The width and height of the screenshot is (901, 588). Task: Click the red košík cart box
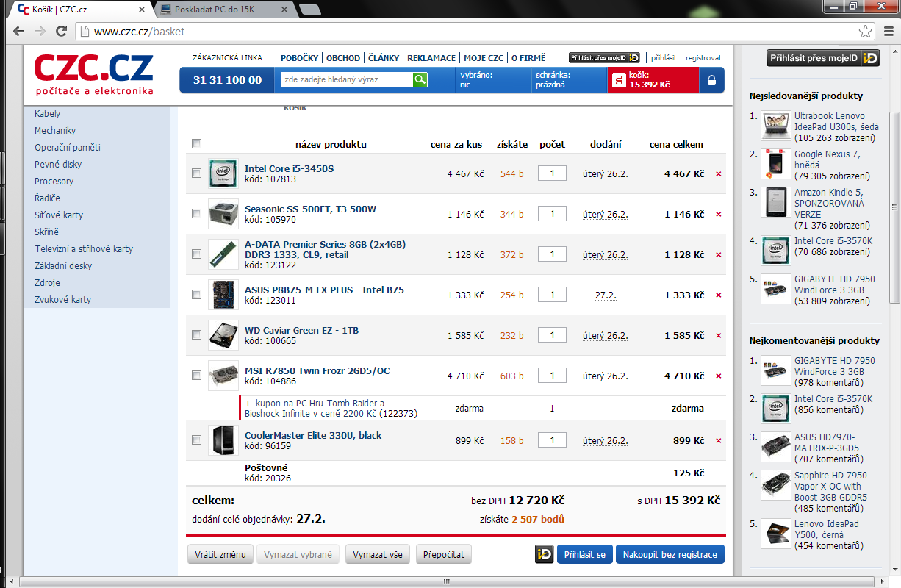point(653,80)
